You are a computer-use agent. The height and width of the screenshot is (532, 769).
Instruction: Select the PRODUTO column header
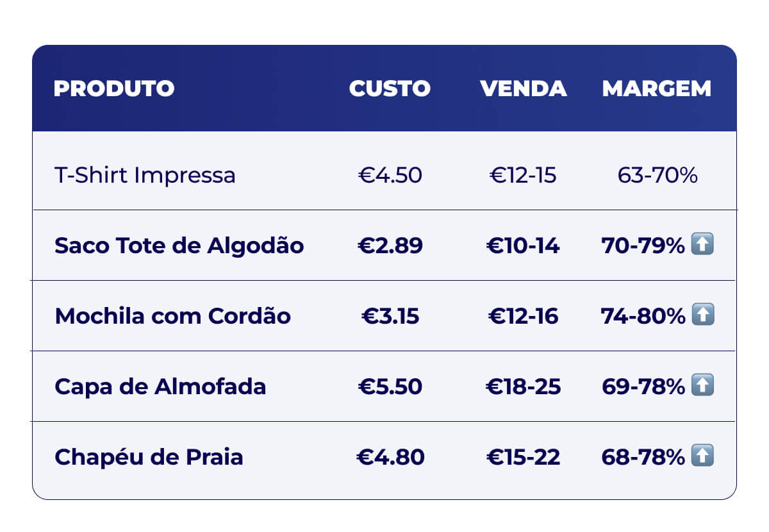click(x=114, y=88)
